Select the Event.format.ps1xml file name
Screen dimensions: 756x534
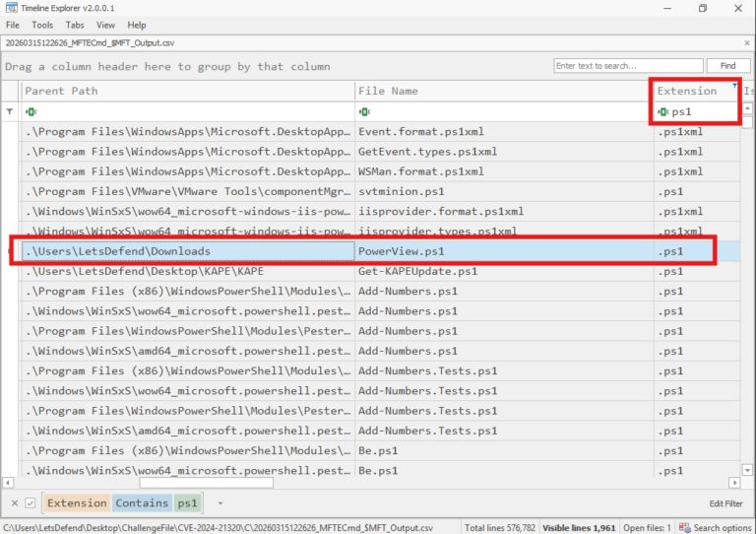pos(421,132)
